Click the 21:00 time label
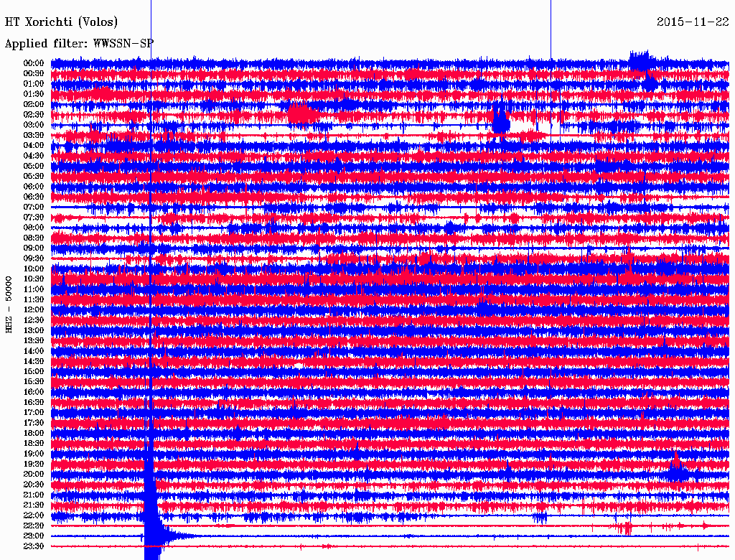The image size is (735, 560). click(33, 495)
